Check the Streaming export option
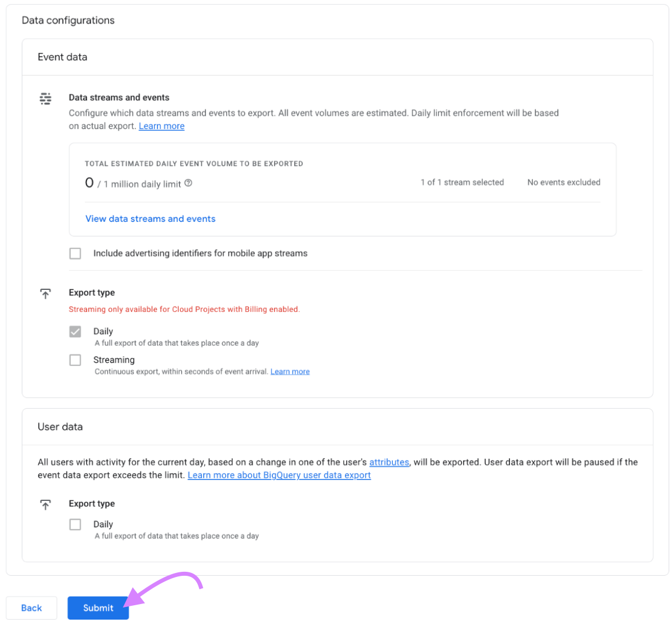This screenshot has width=672, height=630. pos(75,360)
